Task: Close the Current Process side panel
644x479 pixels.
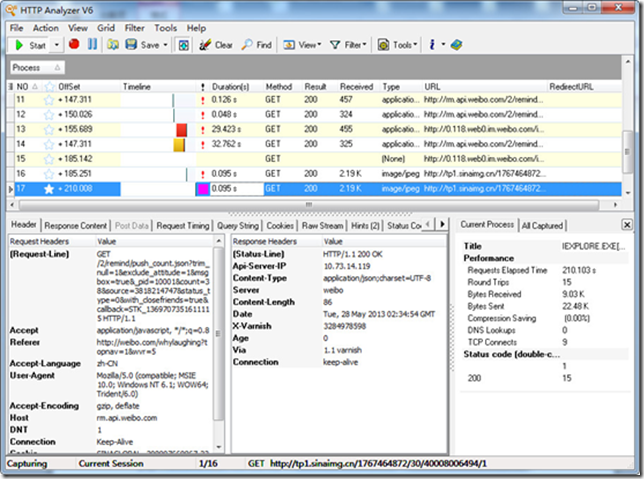Action: (x=627, y=225)
